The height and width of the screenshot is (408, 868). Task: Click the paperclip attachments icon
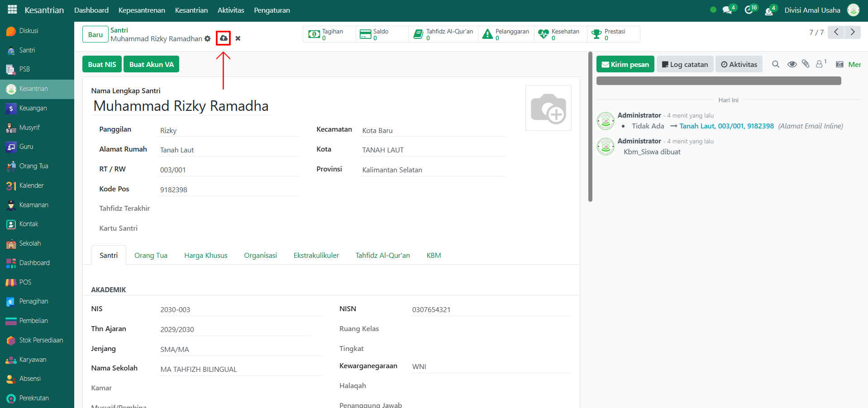pyautogui.click(x=806, y=64)
